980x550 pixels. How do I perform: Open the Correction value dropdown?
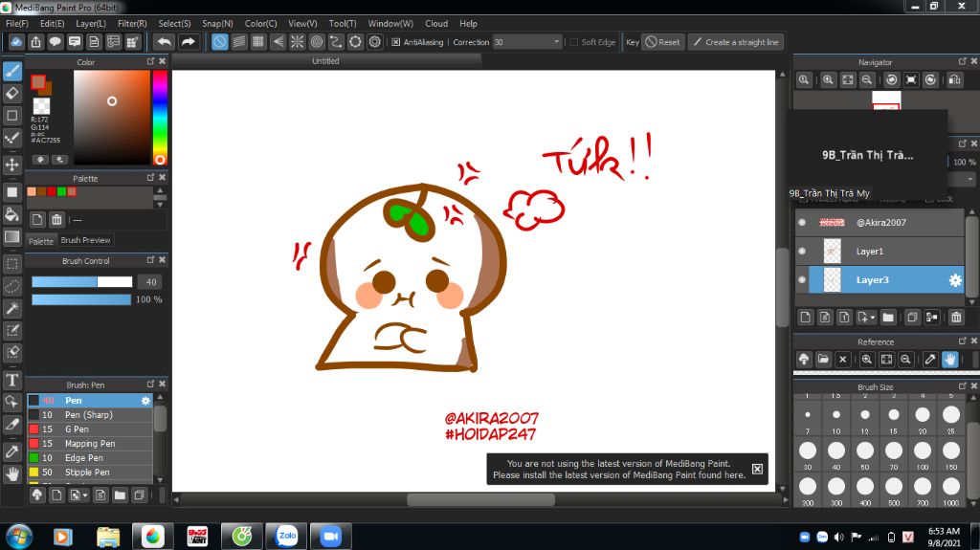coord(556,42)
